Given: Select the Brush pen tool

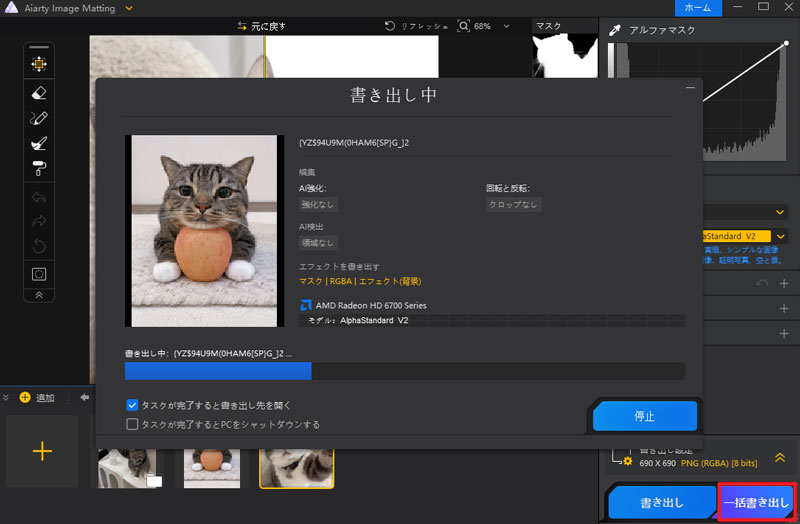Looking at the screenshot, I should click(x=39, y=118).
